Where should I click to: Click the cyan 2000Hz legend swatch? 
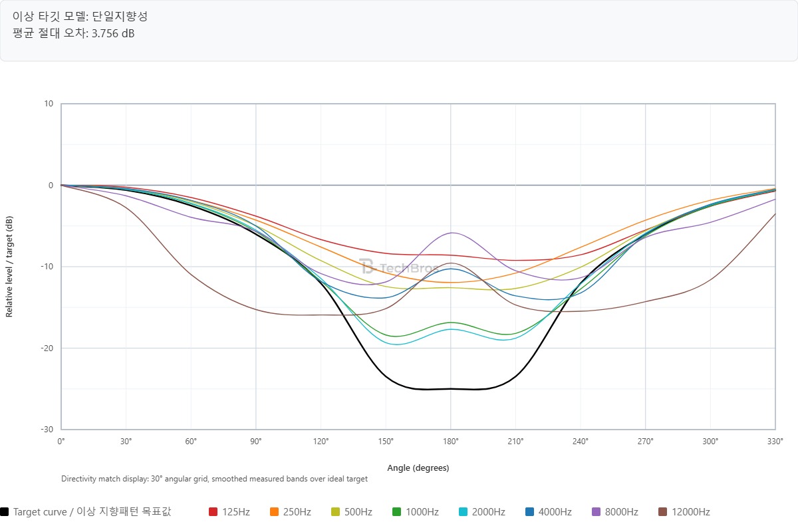[x=464, y=512]
